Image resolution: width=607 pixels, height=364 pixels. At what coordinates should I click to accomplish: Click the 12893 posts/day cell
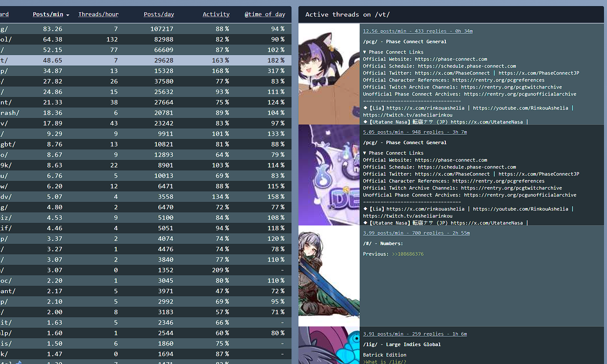pyautogui.click(x=163, y=155)
